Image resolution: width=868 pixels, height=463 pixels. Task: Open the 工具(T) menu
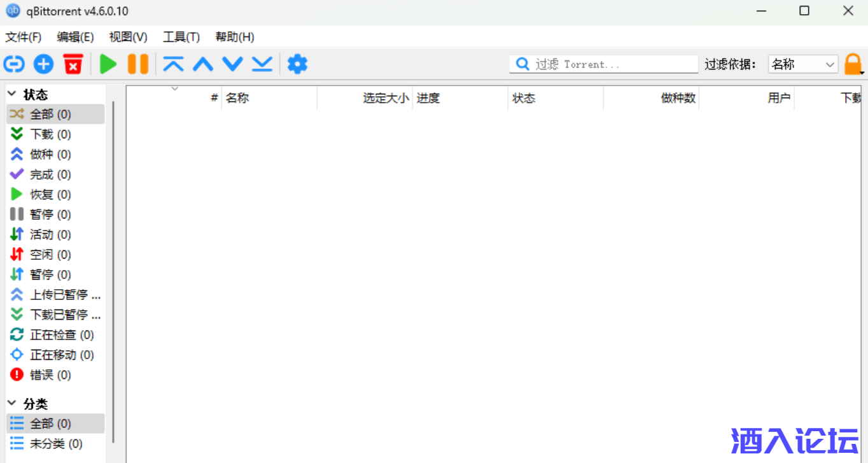coord(181,37)
